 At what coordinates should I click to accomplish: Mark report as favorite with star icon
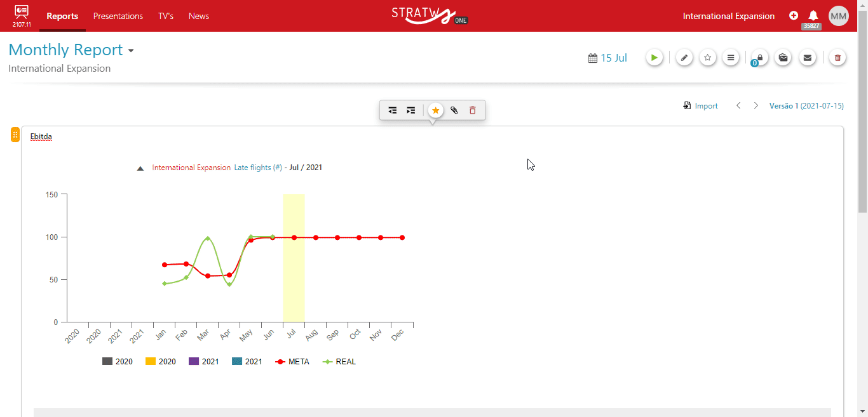(708, 58)
